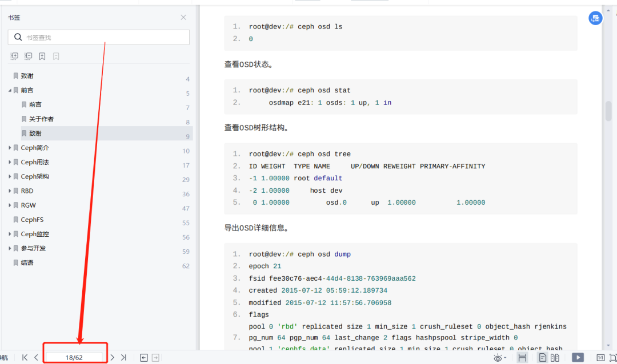Go to the previous page
Viewport: 617px width, 364px height.
36,357
